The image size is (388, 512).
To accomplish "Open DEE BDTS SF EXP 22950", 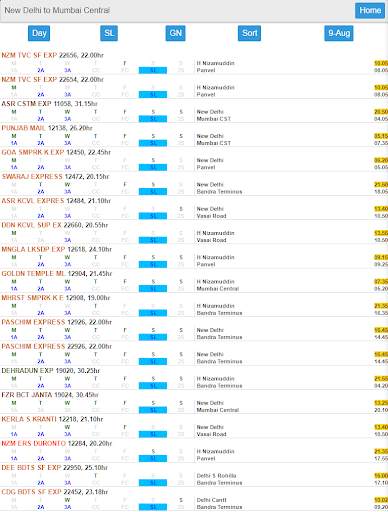I will (54, 468).
